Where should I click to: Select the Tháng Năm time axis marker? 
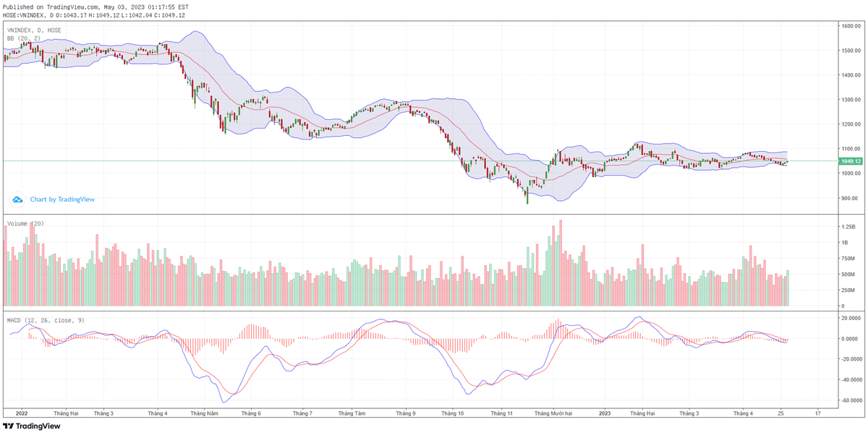(x=204, y=413)
